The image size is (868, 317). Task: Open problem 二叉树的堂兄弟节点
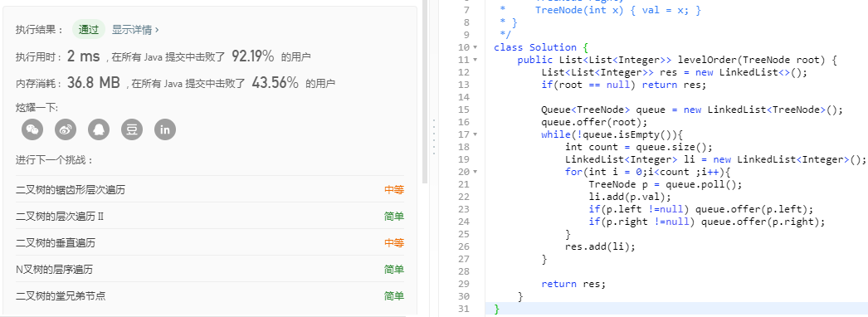pyautogui.click(x=61, y=296)
